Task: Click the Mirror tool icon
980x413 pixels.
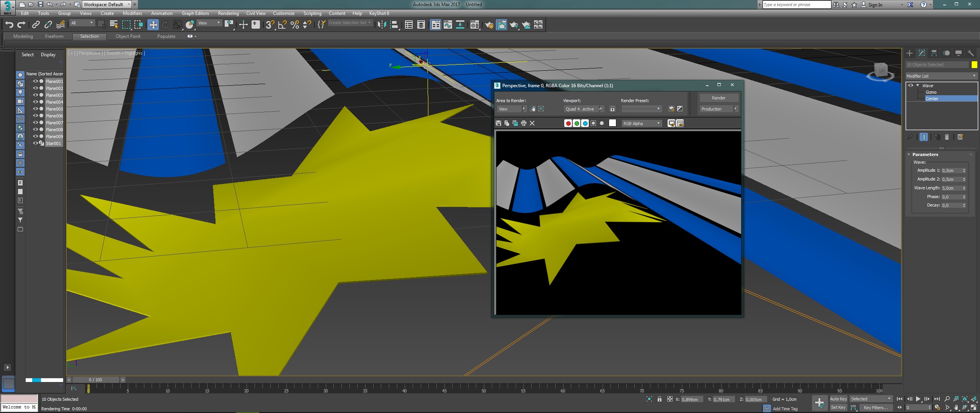Action: coord(382,25)
